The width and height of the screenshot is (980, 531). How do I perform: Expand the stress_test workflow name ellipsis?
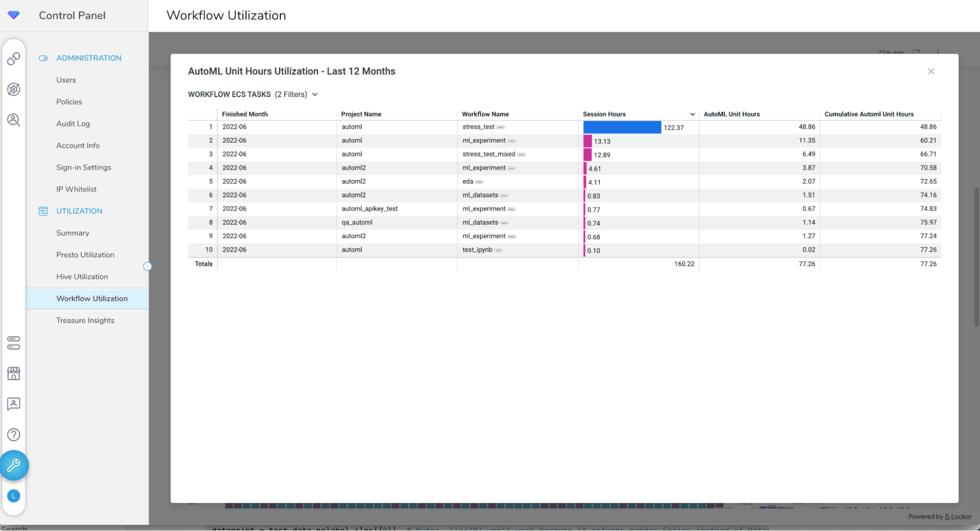click(x=500, y=127)
